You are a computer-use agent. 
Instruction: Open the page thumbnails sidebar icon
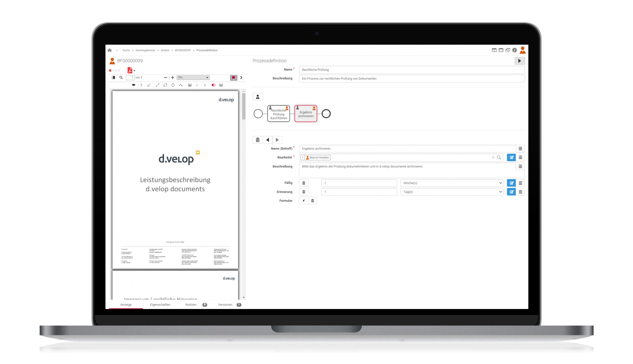pyautogui.click(x=113, y=77)
